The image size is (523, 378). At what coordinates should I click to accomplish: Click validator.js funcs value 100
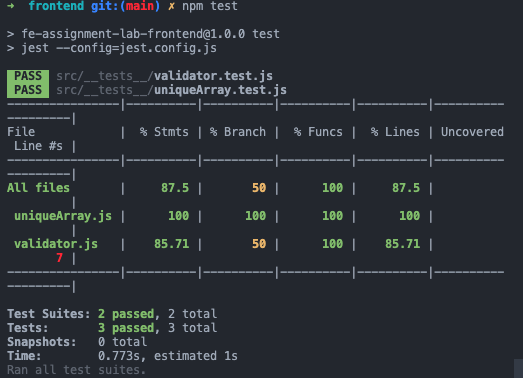(332, 244)
